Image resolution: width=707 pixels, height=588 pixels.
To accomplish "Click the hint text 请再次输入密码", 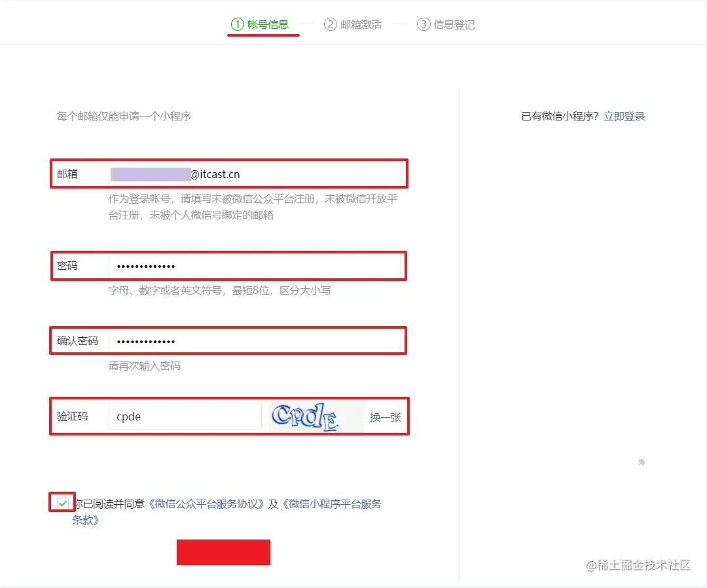I will pos(144,365).
